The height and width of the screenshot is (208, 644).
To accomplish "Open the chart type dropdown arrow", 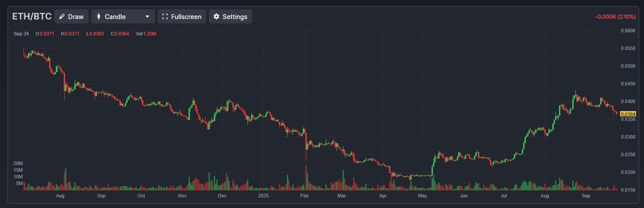I will (x=147, y=17).
